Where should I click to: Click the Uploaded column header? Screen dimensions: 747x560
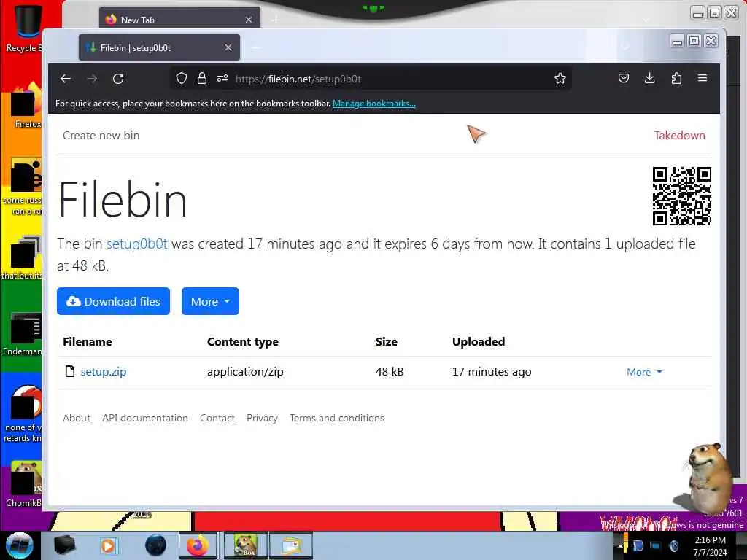coord(479,341)
